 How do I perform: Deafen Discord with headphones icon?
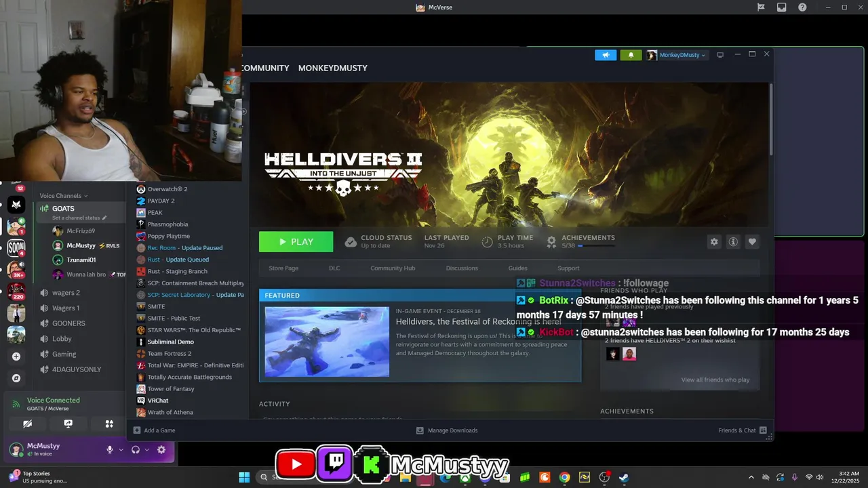click(136, 449)
